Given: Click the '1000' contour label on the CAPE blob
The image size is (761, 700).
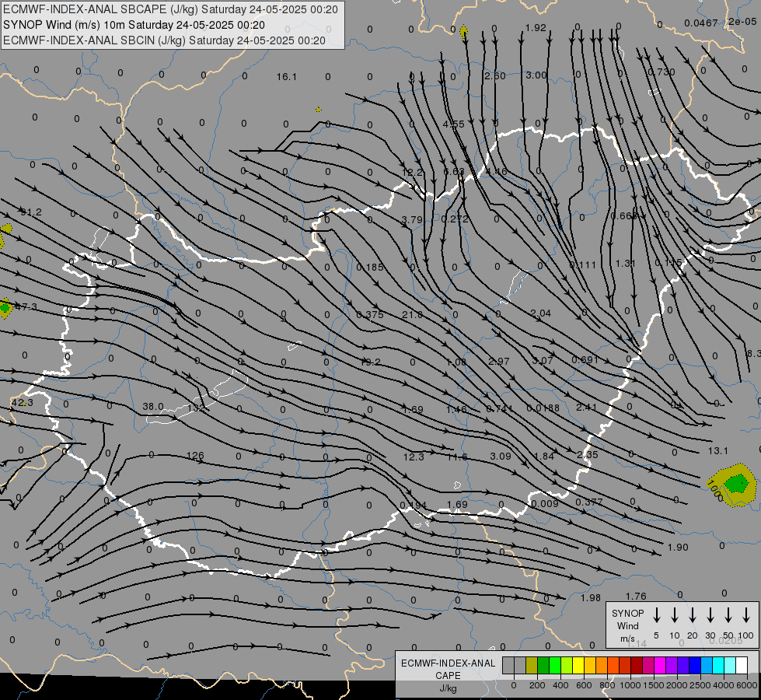Looking at the screenshot, I should pyautogui.click(x=714, y=491).
